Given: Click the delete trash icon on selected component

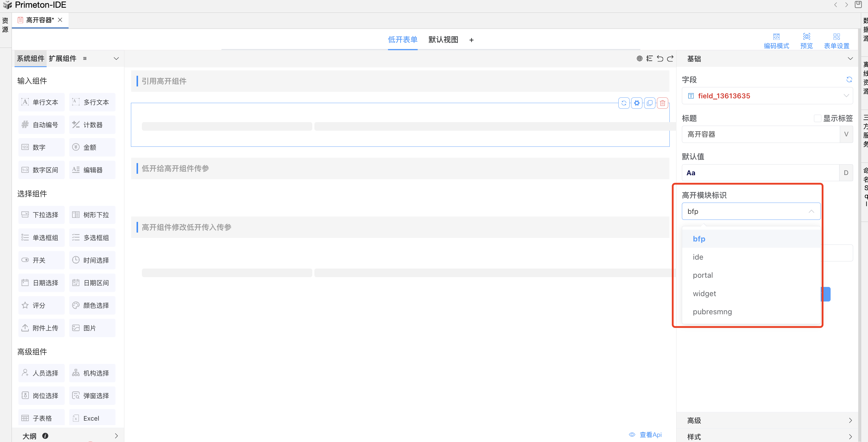Looking at the screenshot, I should [662, 103].
